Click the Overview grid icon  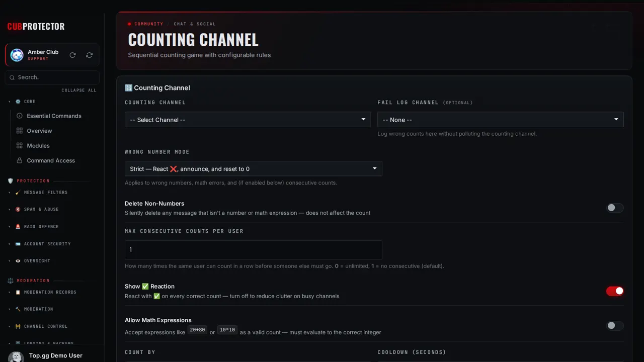[x=20, y=131]
